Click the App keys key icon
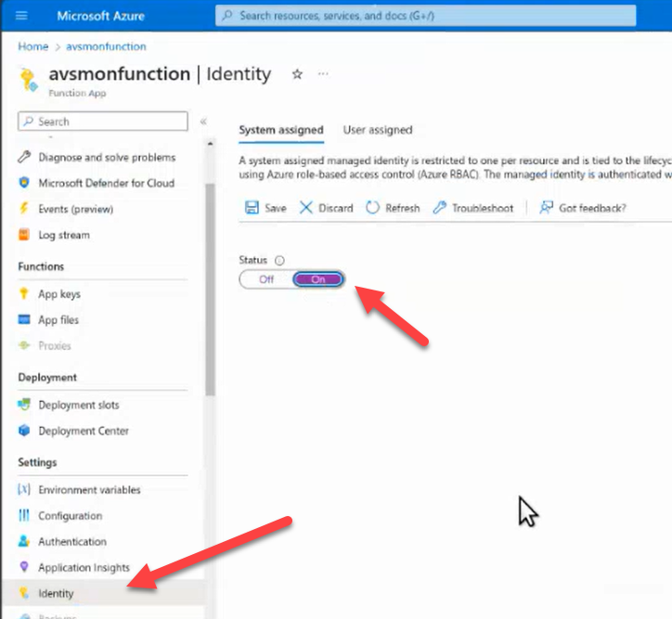The height and width of the screenshot is (619, 672). pyautogui.click(x=24, y=294)
